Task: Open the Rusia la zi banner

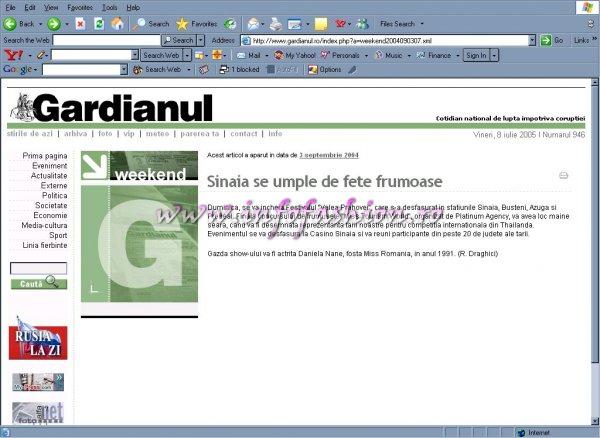Action: [x=38, y=338]
